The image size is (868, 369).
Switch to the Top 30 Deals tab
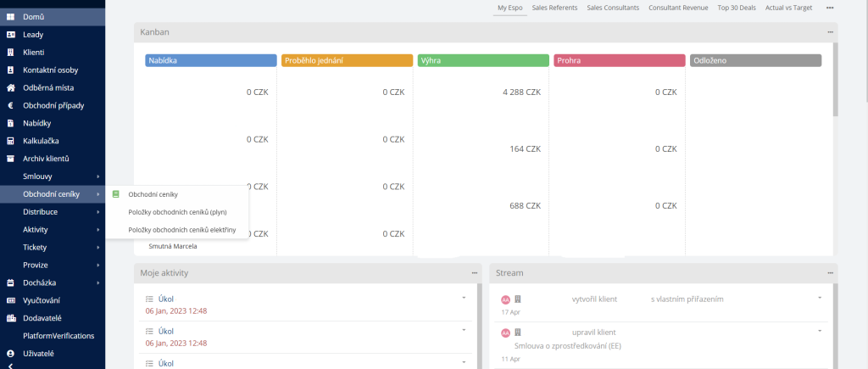[x=736, y=8]
